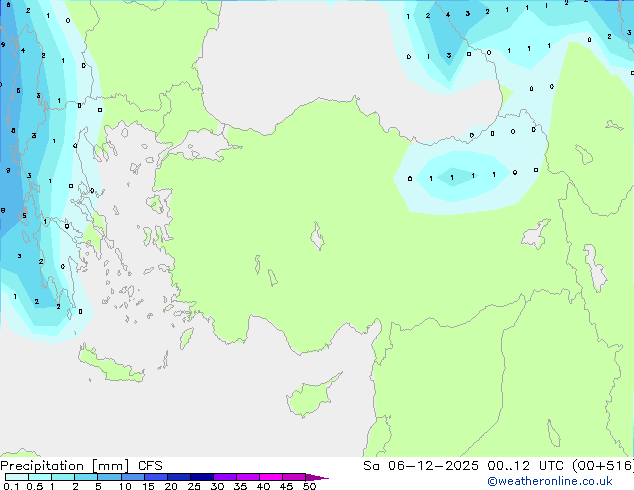Click the island of Crete on map
Viewport: 634px width, 490px height.
(x=110, y=365)
